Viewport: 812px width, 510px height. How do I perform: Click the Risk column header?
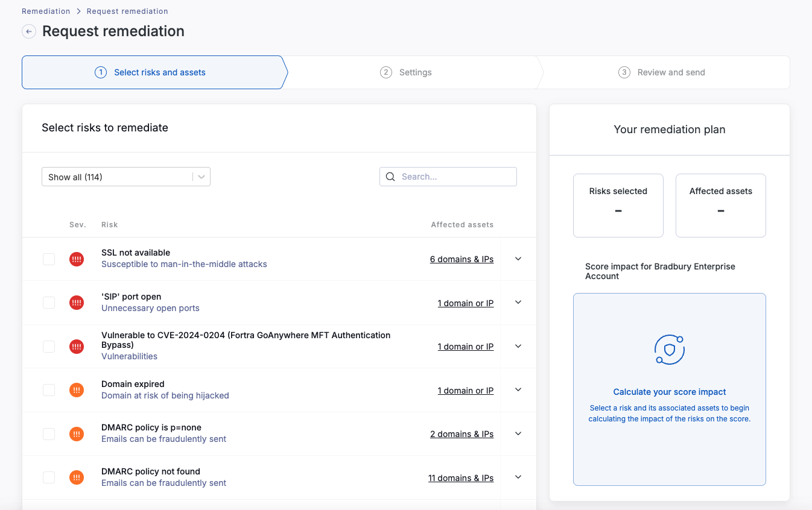tap(109, 225)
